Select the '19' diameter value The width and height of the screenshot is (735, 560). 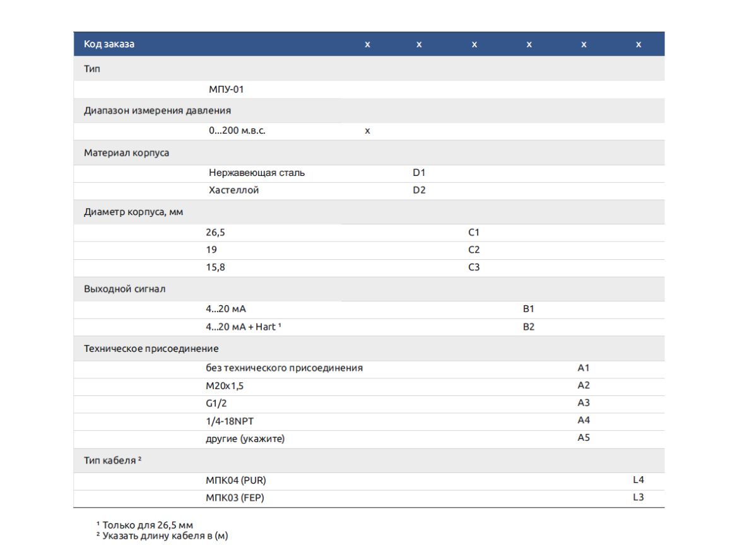pyautogui.click(x=211, y=250)
